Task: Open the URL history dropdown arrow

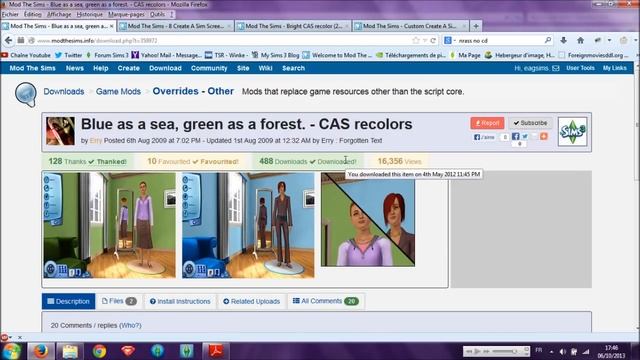Action: click(x=425, y=40)
